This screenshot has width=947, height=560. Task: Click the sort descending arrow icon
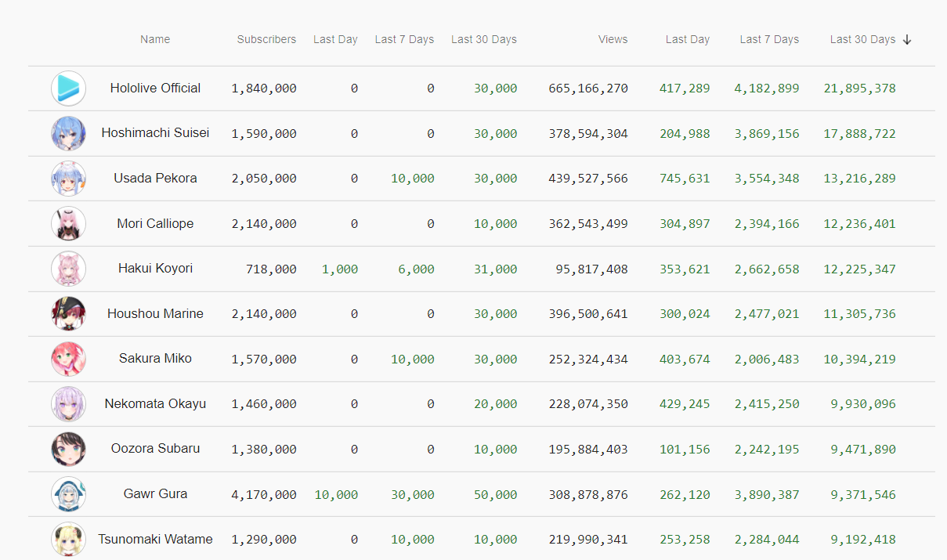907,40
